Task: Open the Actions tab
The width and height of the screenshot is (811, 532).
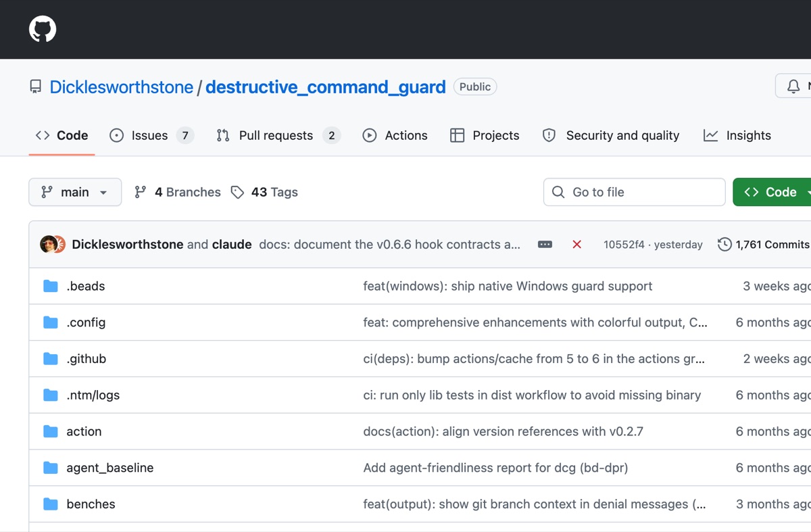Action: click(395, 135)
